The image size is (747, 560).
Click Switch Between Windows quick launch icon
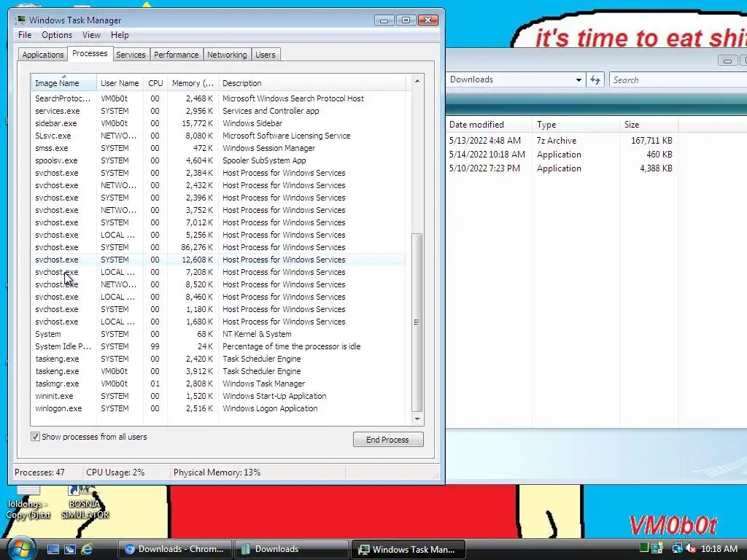70,549
